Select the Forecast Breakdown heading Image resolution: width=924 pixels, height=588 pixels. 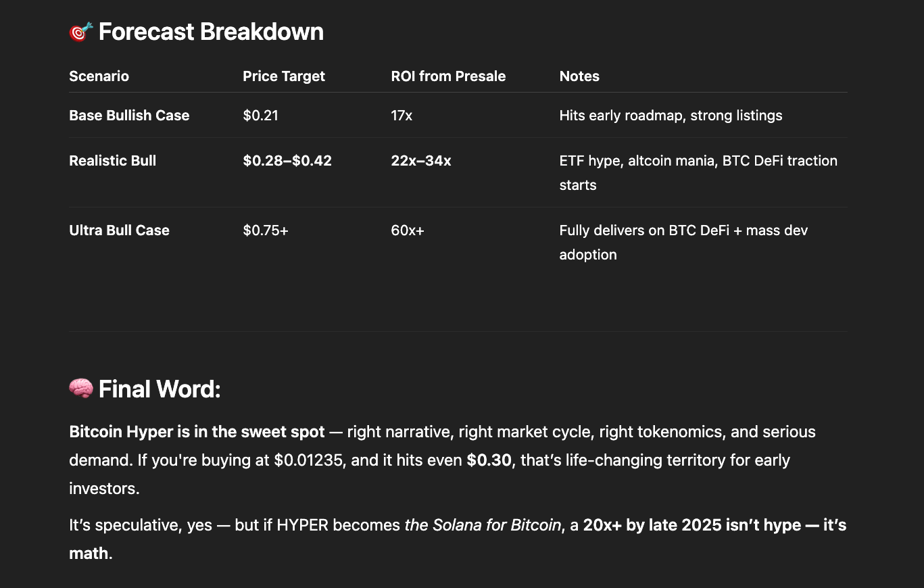[211, 31]
